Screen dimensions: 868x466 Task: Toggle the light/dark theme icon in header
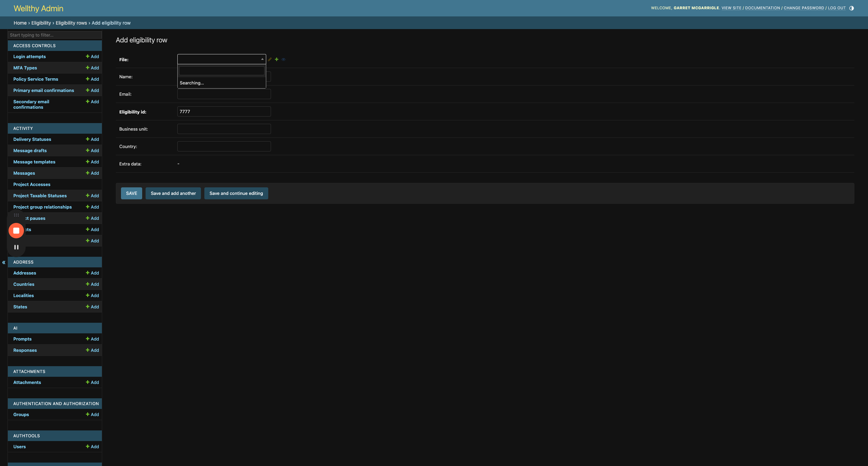tap(851, 8)
